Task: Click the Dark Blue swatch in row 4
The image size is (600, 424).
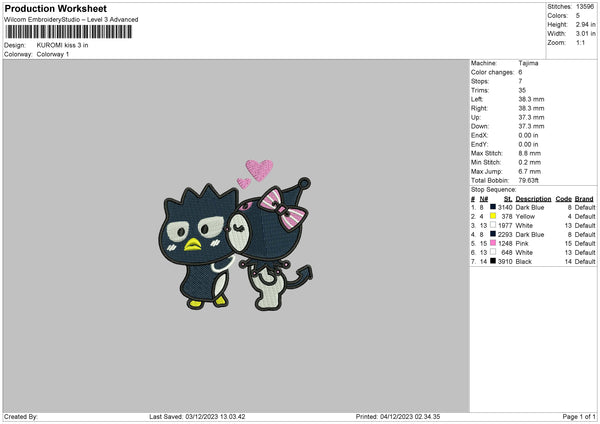Action: pyautogui.click(x=493, y=234)
